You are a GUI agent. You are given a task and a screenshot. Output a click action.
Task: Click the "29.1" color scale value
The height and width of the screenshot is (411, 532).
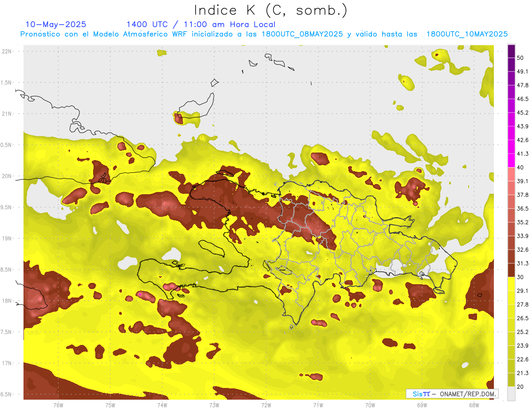pos(523,291)
